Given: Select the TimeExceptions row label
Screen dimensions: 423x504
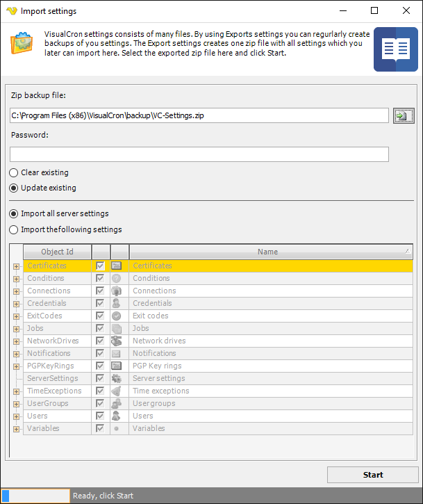Looking at the screenshot, I should [54, 391].
